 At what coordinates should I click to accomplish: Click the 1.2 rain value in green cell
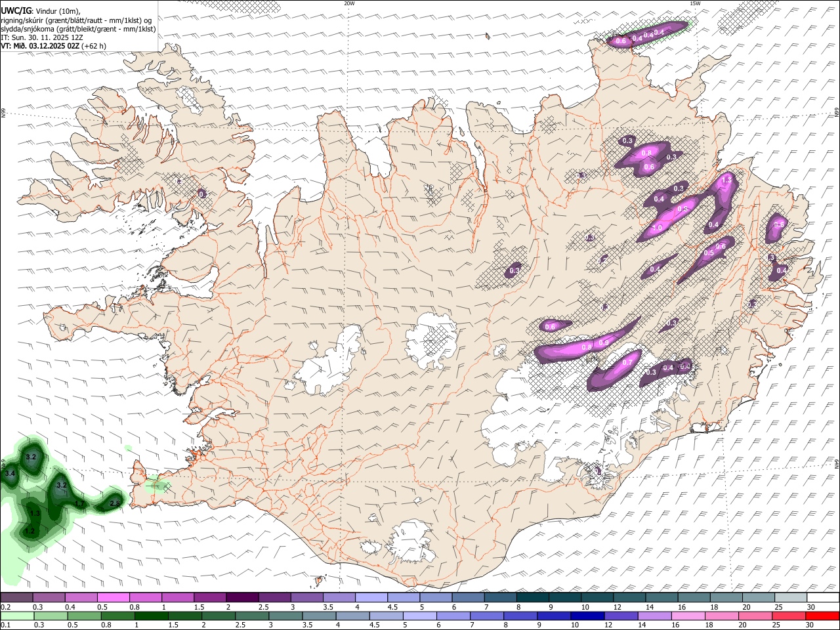coord(30,530)
